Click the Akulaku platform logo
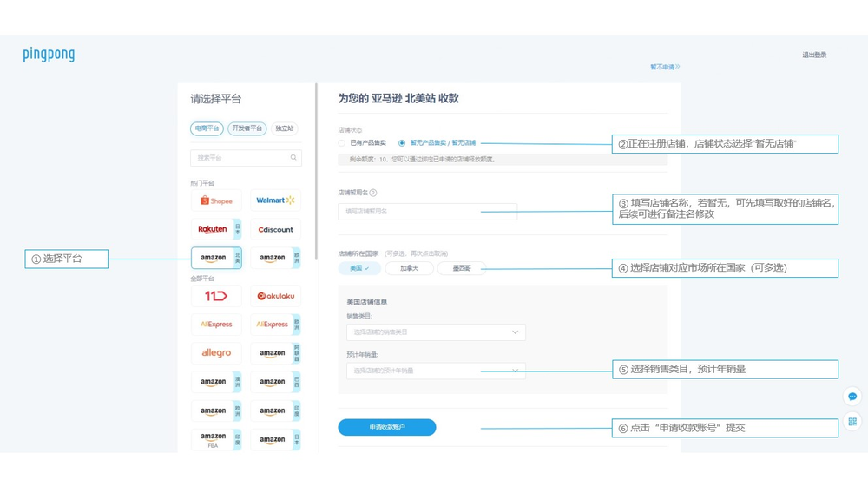The height and width of the screenshot is (486, 868). click(x=275, y=296)
